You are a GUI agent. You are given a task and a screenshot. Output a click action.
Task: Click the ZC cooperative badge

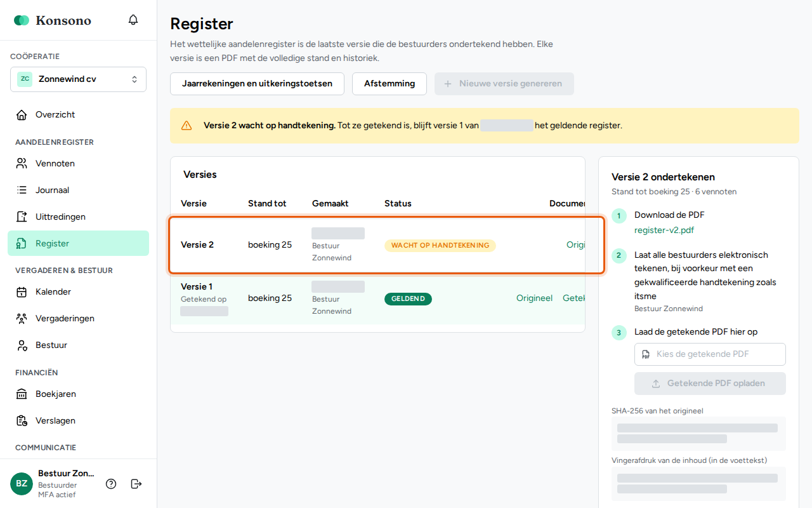click(x=25, y=79)
